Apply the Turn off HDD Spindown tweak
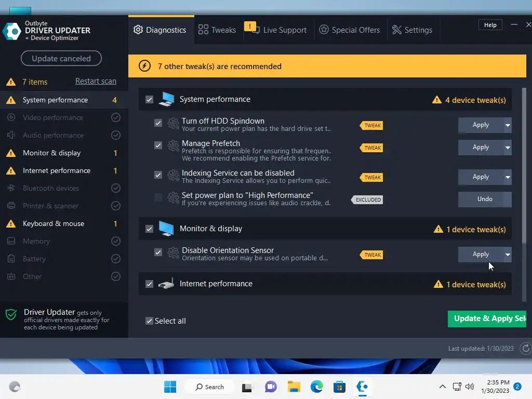This screenshot has width=532, height=399. pyautogui.click(x=481, y=125)
